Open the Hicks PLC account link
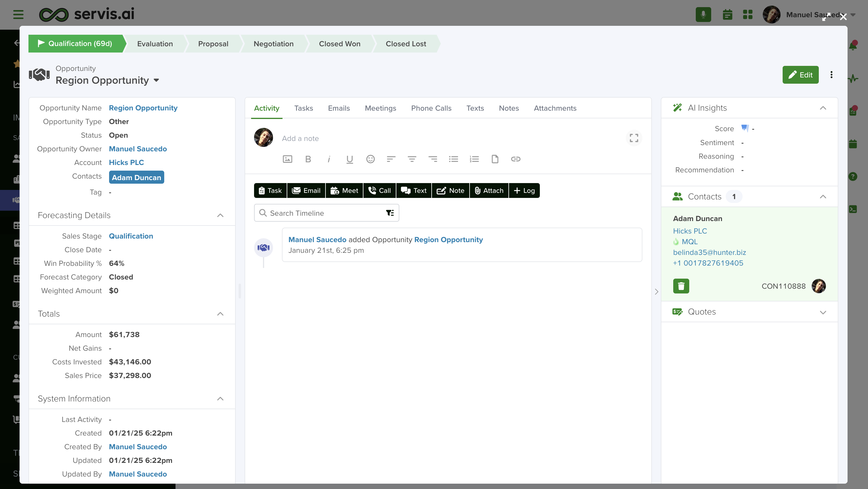Viewport: 868px width, 489px height. 126,162
